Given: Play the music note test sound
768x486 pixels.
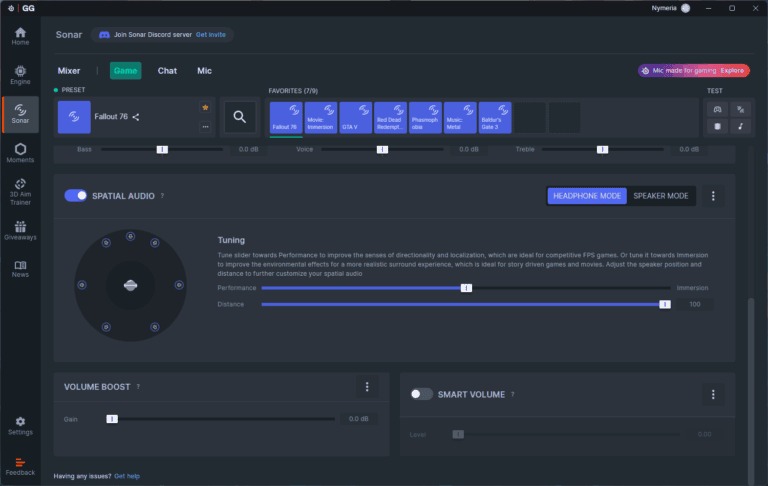Looking at the screenshot, I should pyautogui.click(x=740, y=126).
